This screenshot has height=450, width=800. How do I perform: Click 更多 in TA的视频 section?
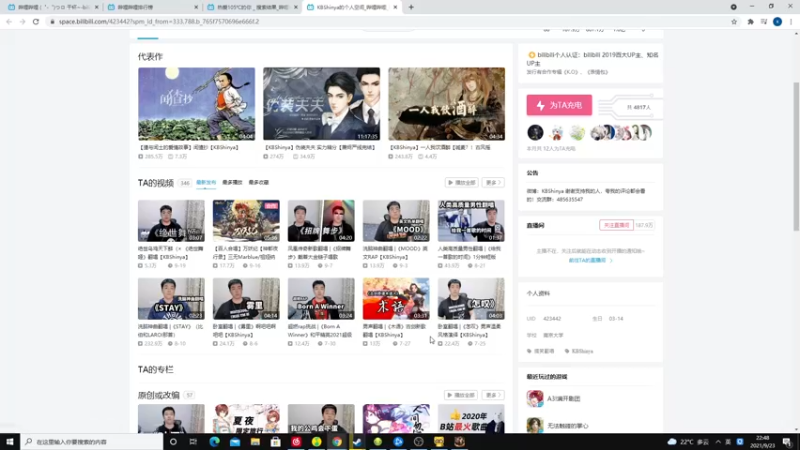[x=493, y=183]
